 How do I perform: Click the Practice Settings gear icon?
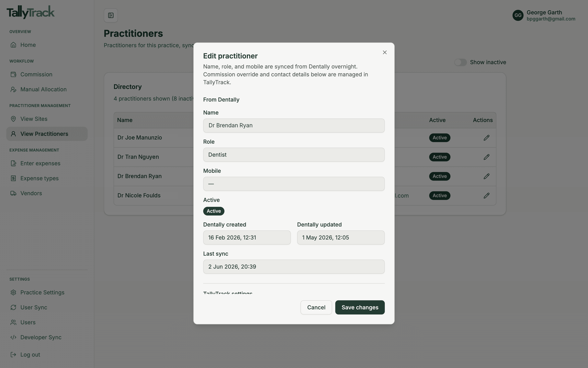(x=13, y=292)
